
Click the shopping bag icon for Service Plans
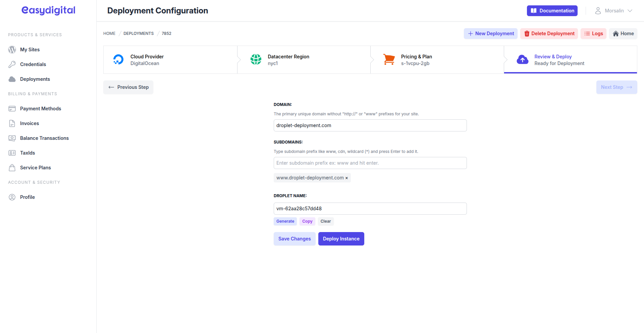pyautogui.click(x=12, y=168)
